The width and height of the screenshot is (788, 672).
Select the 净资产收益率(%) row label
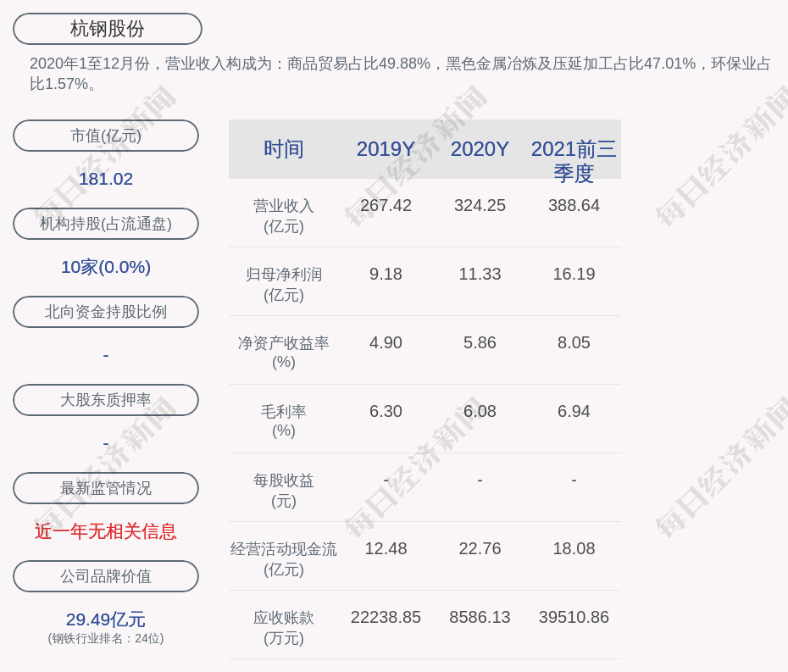click(284, 353)
